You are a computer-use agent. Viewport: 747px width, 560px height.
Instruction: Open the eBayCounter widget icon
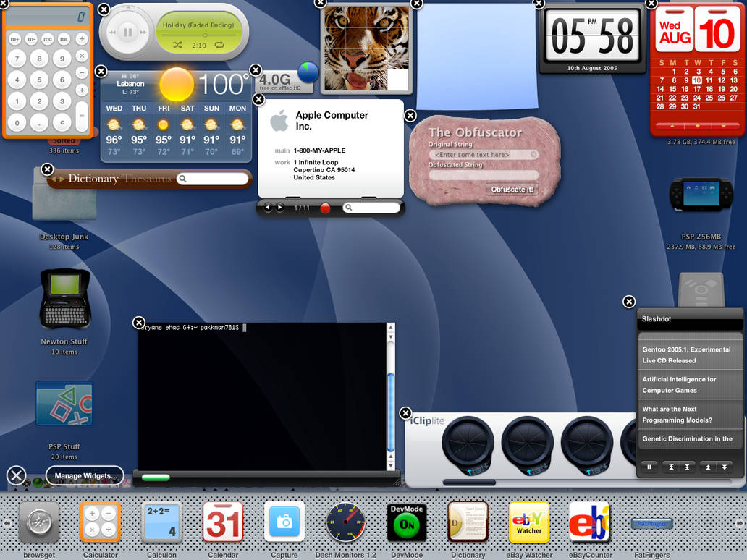point(589,522)
